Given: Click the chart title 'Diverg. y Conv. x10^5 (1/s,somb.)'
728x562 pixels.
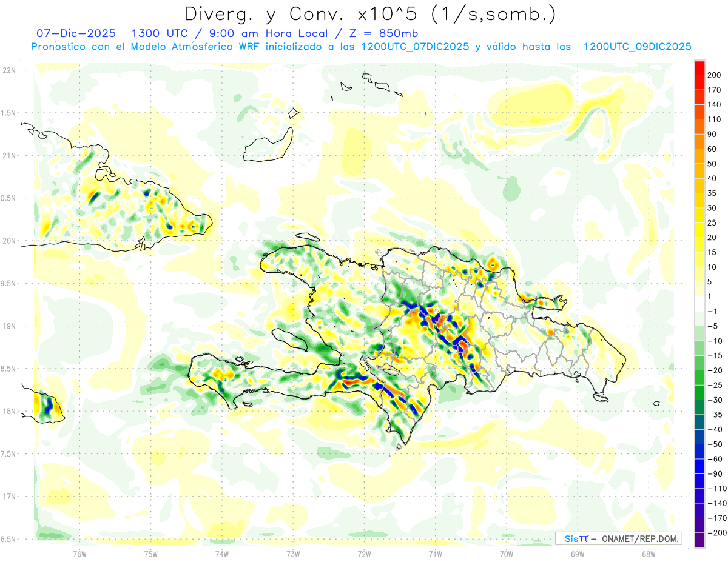Looking at the screenshot, I should point(369,15).
